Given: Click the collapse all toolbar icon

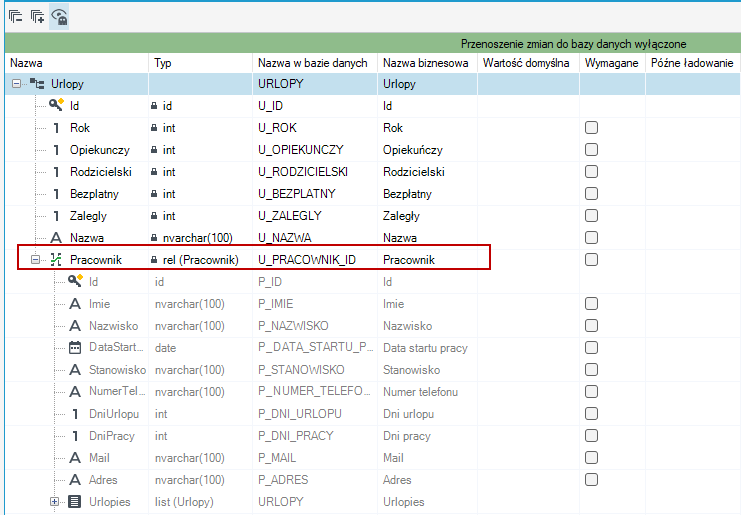Looking at the screenshot, I should click(x=16, y=17).
